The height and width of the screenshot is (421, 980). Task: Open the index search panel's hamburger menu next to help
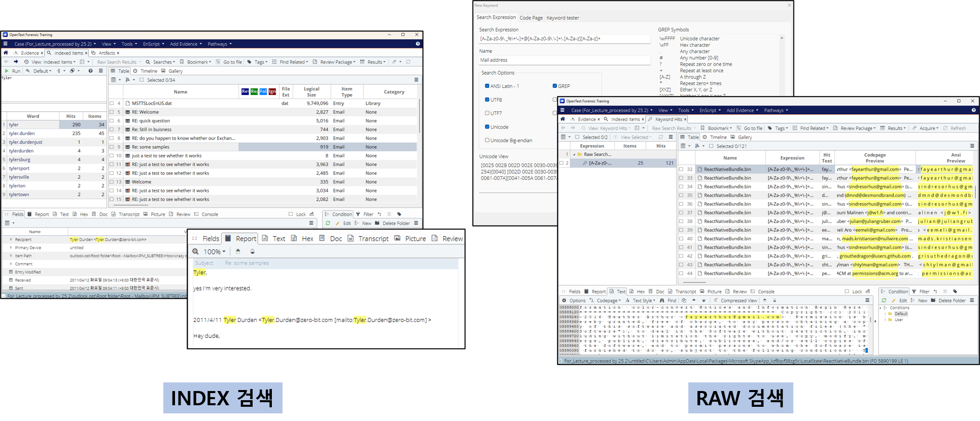pyautogui.click(x=100, y=71)
